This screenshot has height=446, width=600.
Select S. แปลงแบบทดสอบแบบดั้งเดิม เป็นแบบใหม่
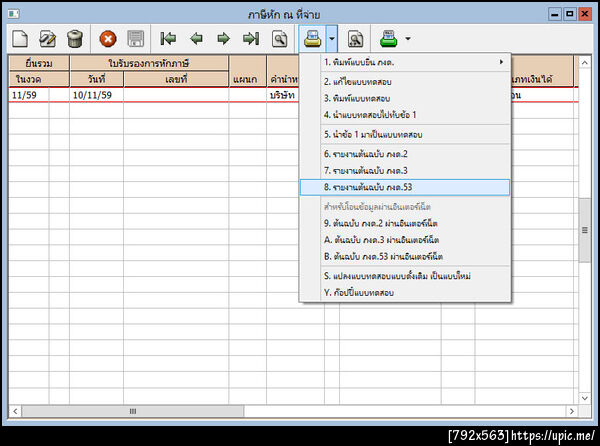pos(406,276)
